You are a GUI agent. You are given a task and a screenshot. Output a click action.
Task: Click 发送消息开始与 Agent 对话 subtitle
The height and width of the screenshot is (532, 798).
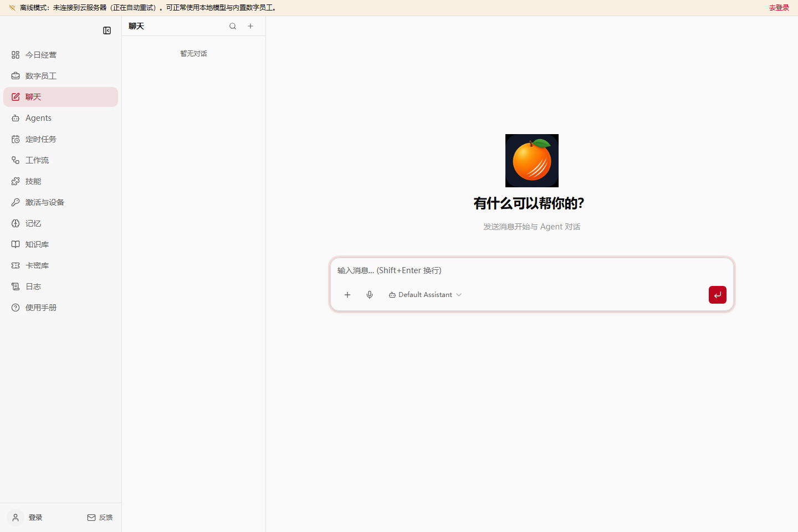pos(532,227)
